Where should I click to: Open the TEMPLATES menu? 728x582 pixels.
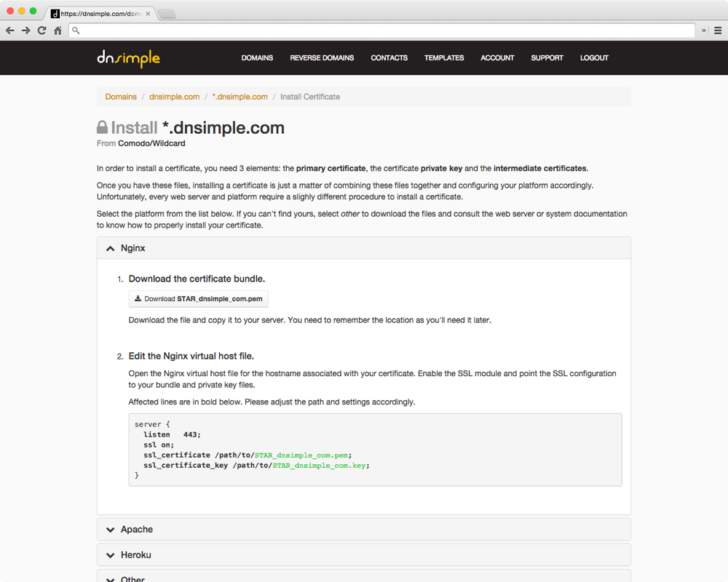pyautogui.click(x=444, y=58)
